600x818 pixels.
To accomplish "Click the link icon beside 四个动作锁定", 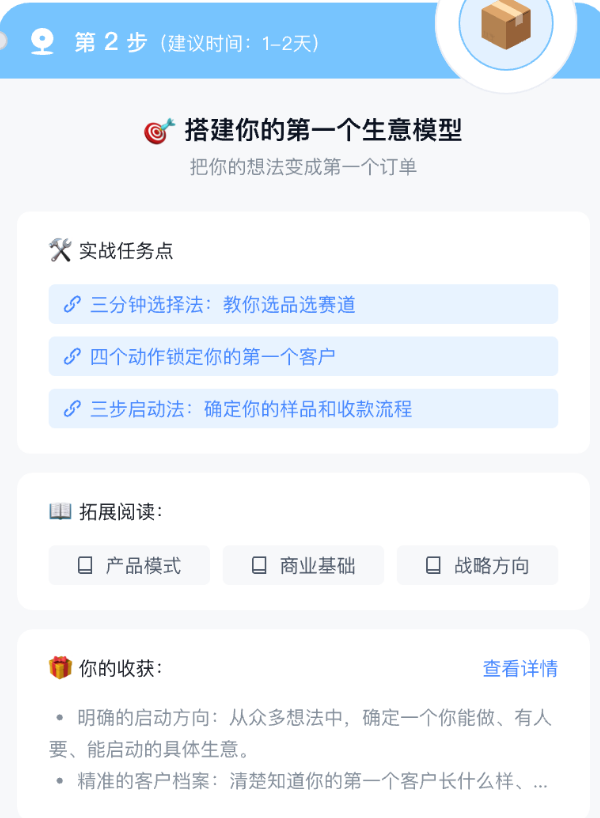I will click(72, 357).
